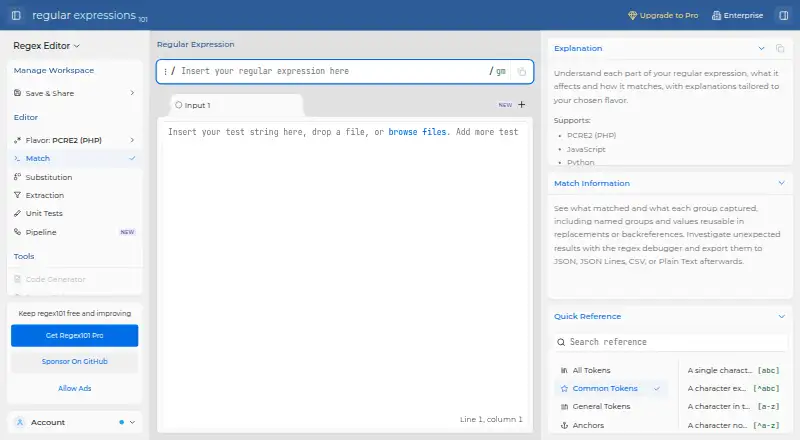Click the Line 1, column 1 status text
Image resolution: width=800 pixels, height=440 pixels.
click(491, 419)
